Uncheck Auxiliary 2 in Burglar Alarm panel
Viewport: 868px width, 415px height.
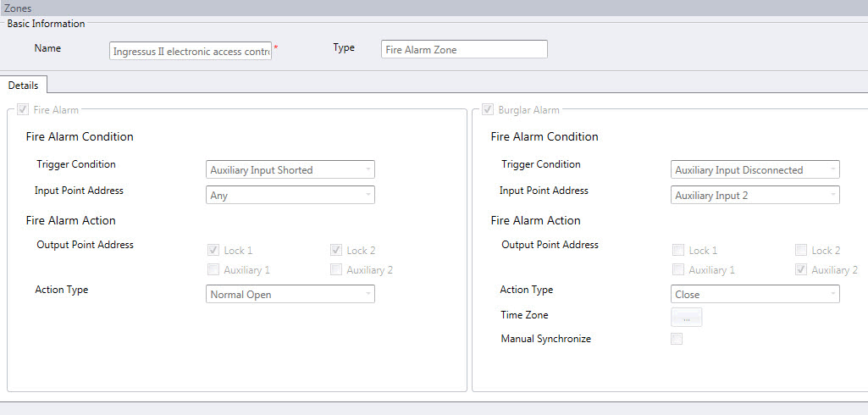pyautogui.click(x=801, y=270)
